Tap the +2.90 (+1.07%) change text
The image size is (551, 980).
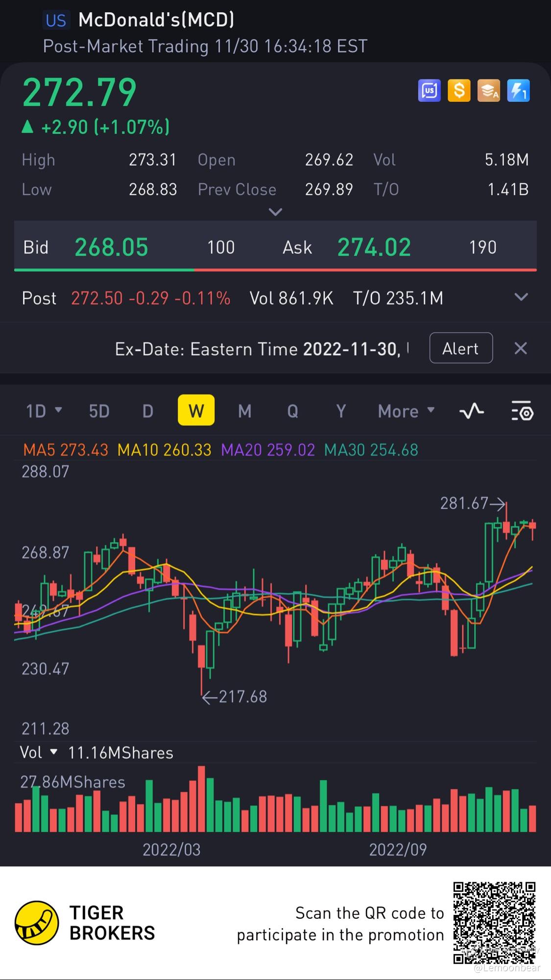[x=105, y=127]
